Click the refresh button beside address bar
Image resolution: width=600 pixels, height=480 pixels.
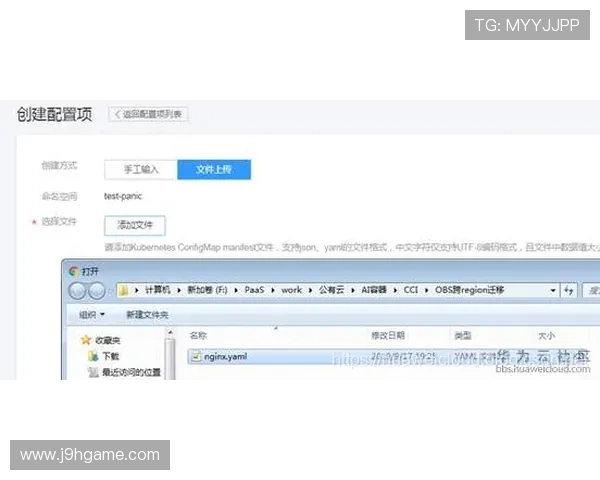point(569,291)
